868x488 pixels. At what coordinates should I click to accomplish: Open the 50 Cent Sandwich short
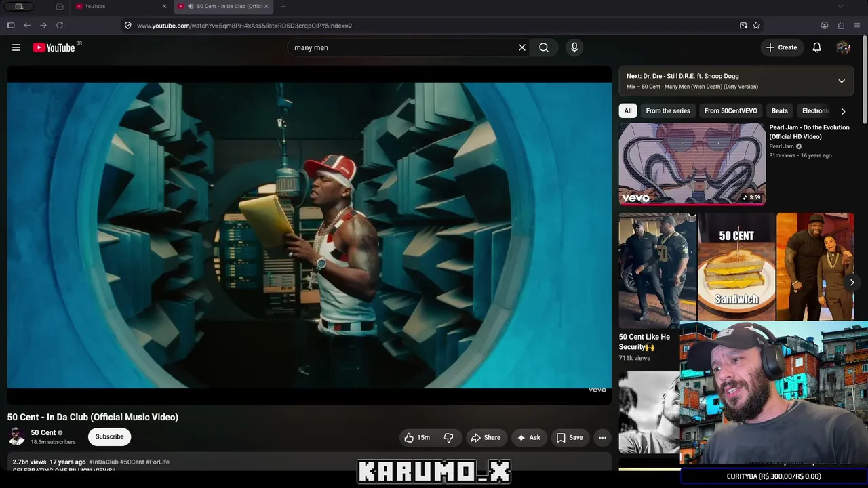click(736, 266)
